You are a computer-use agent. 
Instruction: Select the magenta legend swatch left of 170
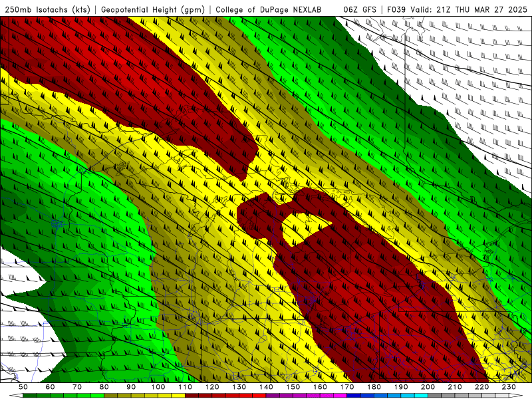340,396
